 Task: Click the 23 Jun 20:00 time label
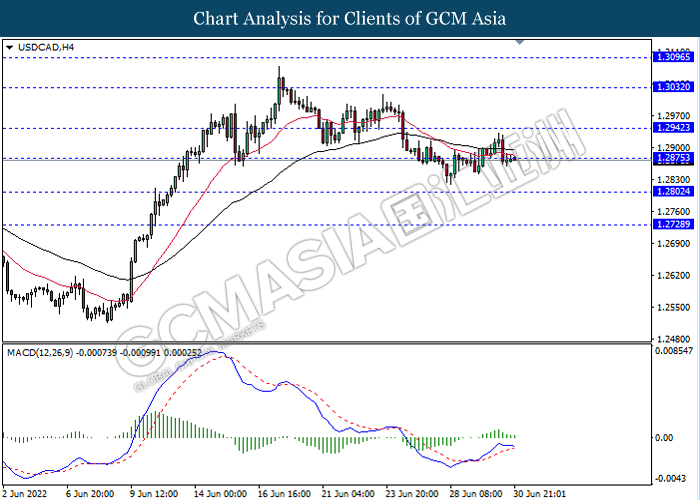click(x=412, y=494)
